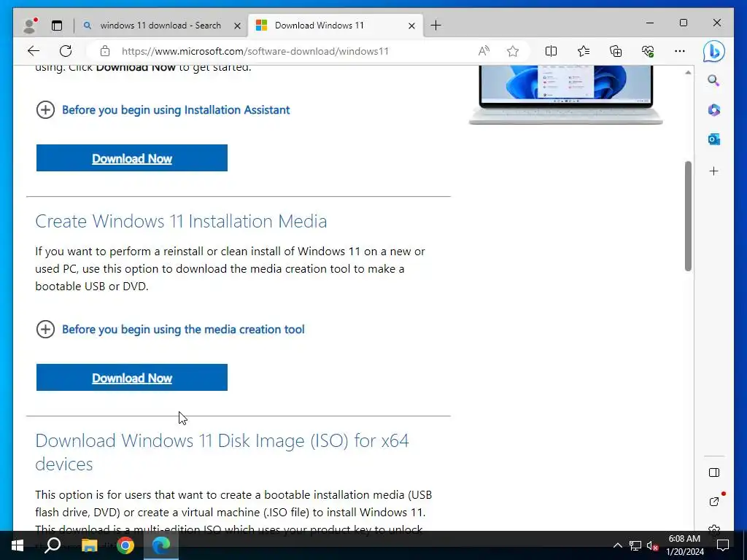Open Collections panel
Viewport: 747px width, 560px height.
coord(616,51)
